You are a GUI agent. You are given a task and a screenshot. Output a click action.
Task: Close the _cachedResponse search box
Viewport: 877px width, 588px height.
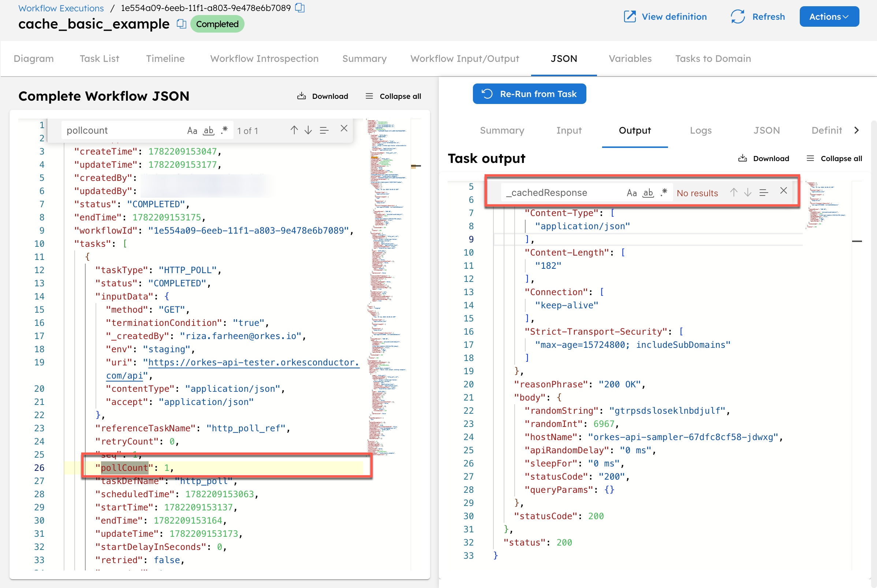click(x=784, y=191)
